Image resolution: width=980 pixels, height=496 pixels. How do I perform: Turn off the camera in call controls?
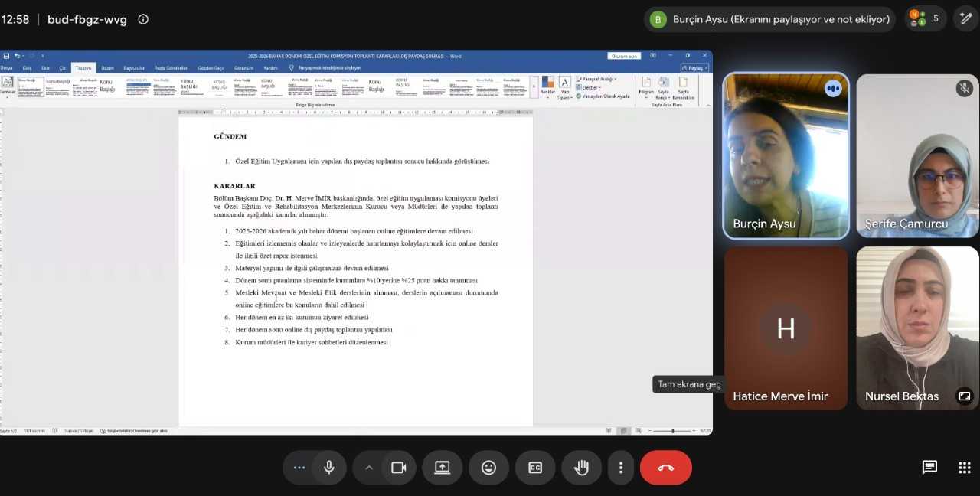[398, 468]
